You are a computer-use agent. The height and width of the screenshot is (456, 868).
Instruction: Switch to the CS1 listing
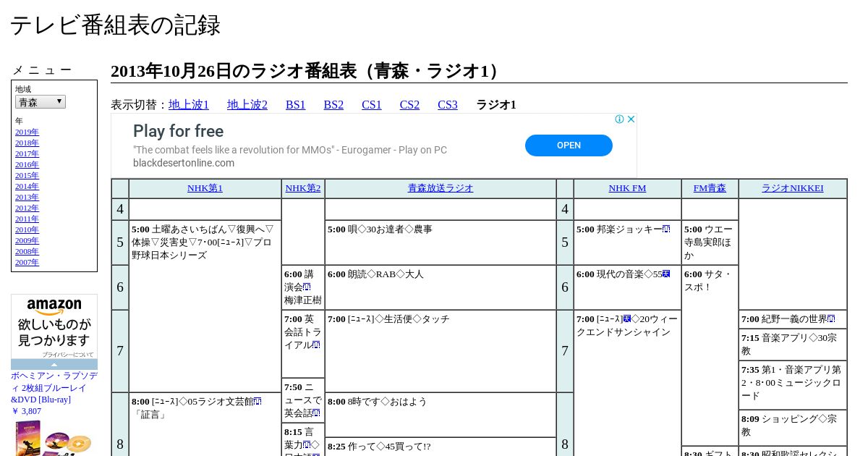click(372, 104)
